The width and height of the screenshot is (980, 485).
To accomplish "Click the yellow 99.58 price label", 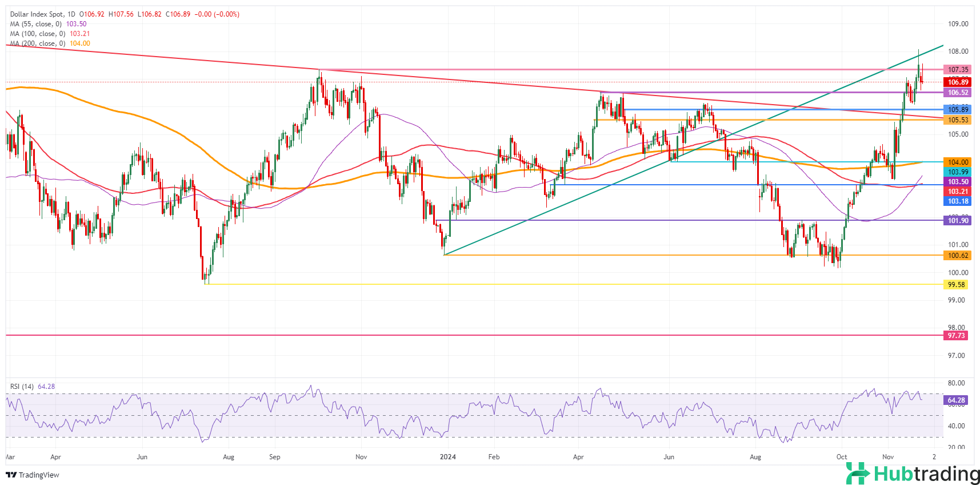I will [x=956, y=285].
